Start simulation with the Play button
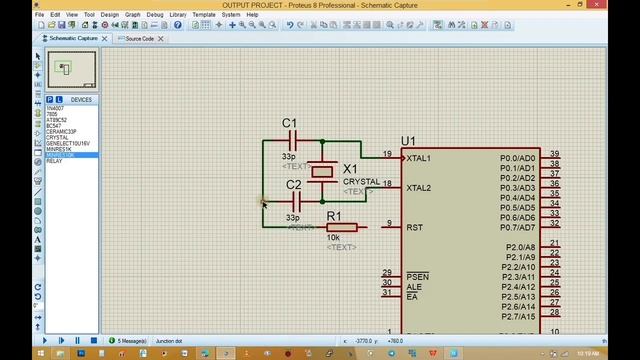 [44, 340]
